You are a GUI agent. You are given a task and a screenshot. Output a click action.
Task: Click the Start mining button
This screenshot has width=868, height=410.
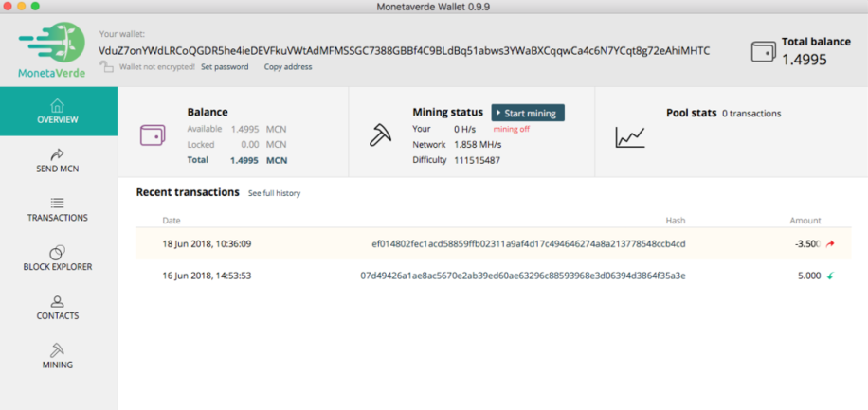[x=528, y=113]
